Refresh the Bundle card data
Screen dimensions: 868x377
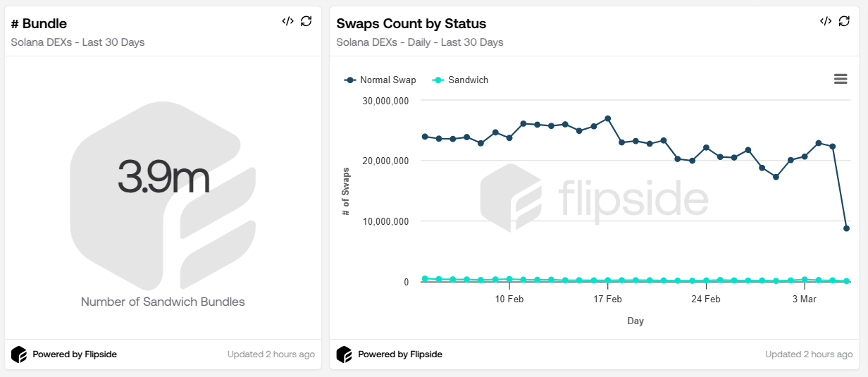[306, 21]
